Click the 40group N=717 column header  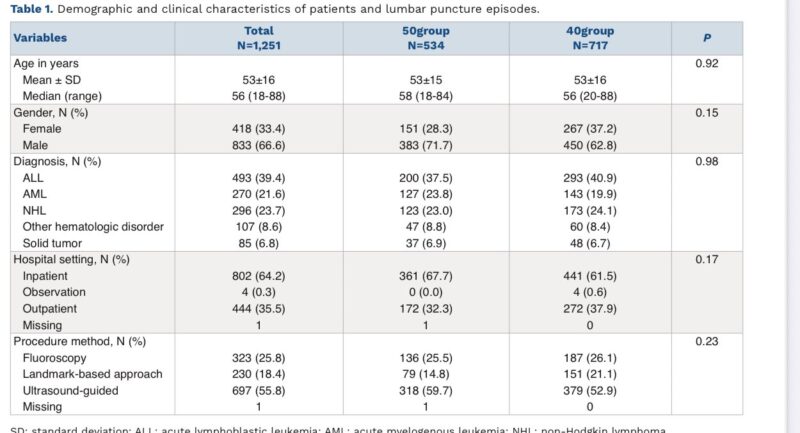pos(590,38)
